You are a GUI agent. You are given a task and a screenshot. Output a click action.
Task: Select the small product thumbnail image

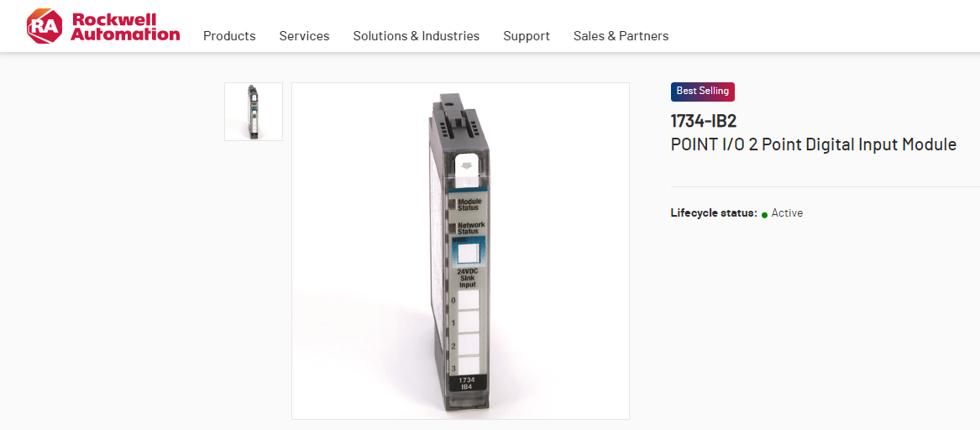253,112
